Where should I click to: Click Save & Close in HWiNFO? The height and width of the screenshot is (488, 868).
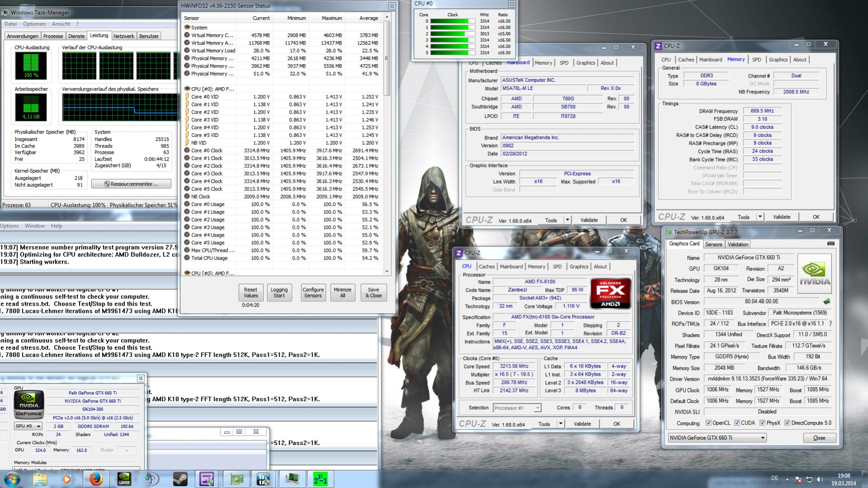click(x=374, y=293)
